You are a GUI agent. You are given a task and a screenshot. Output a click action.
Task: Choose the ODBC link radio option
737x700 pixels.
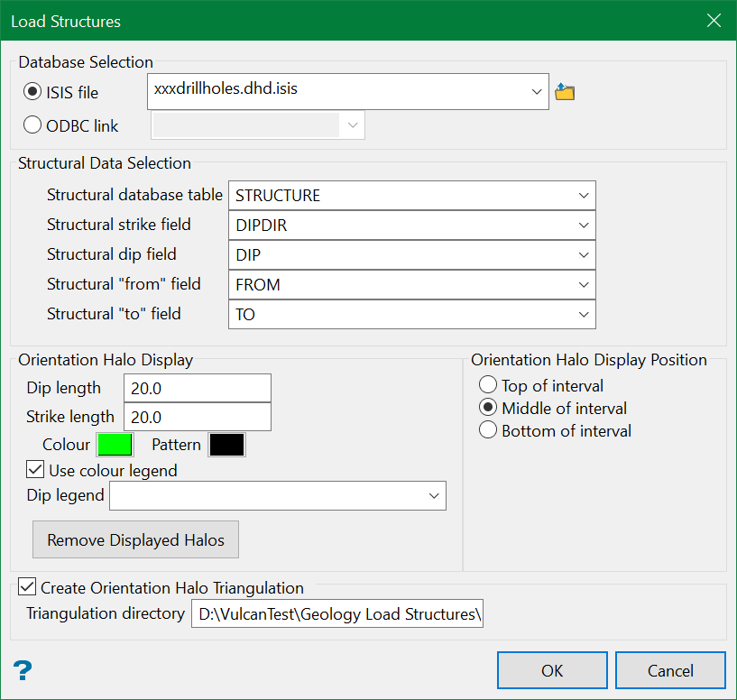33,125
